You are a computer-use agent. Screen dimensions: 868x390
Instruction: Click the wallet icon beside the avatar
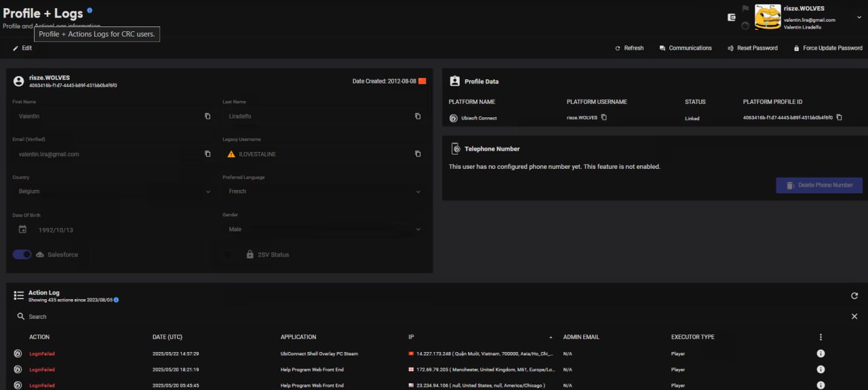[731, 17]
